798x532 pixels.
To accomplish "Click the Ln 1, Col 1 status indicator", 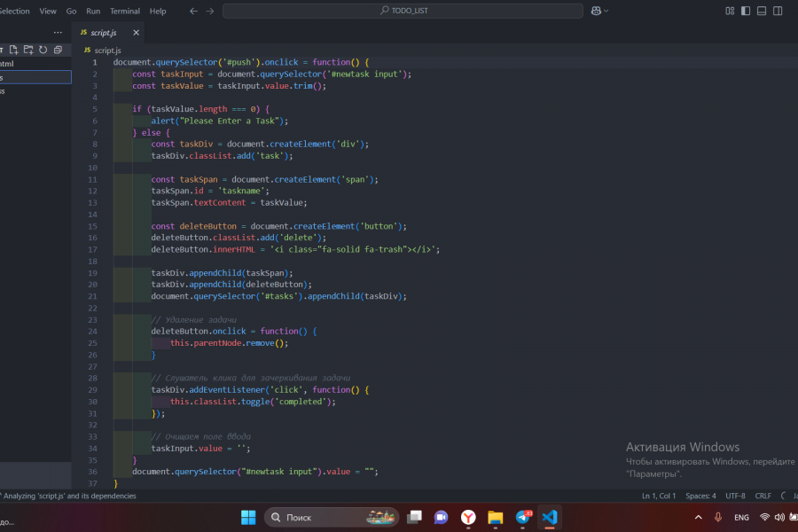I will pyautogui.click(x=658, y=496).
